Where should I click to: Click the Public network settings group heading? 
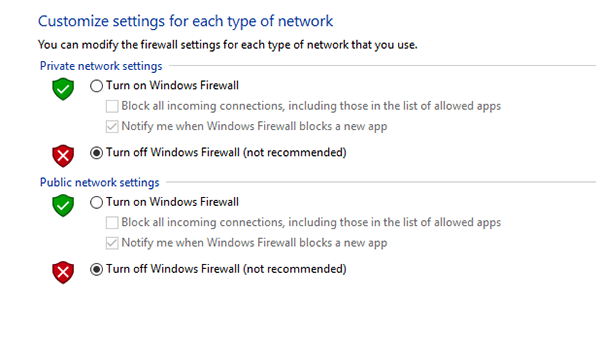click(x=99, y=182)
